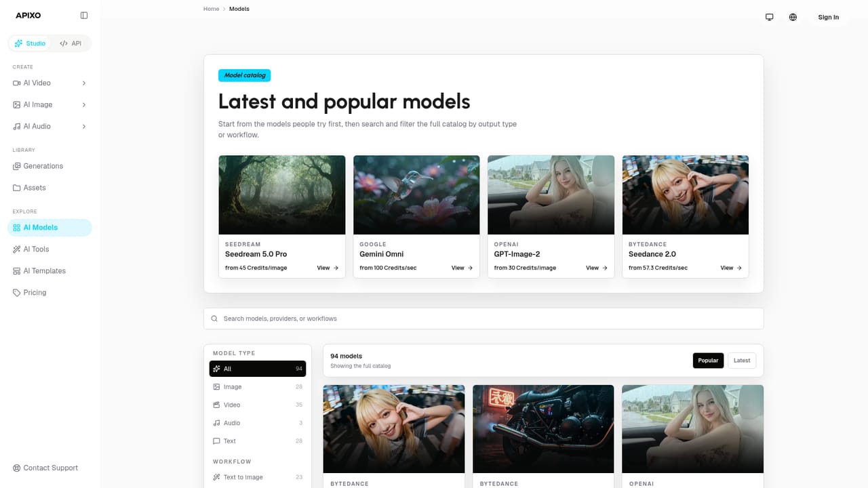
Task: Click the "94 models" count text
Action: click(x=346, y=356)
